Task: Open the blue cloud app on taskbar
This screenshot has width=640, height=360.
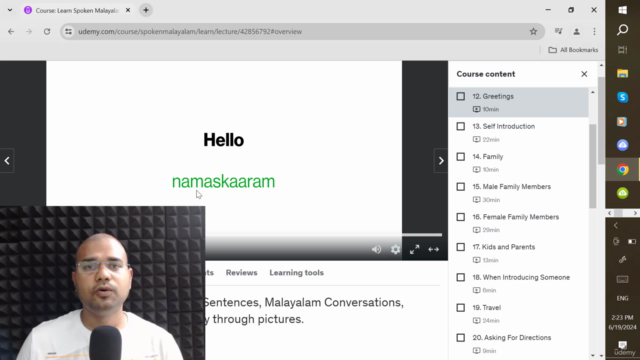Action: [x=622, y=145]
